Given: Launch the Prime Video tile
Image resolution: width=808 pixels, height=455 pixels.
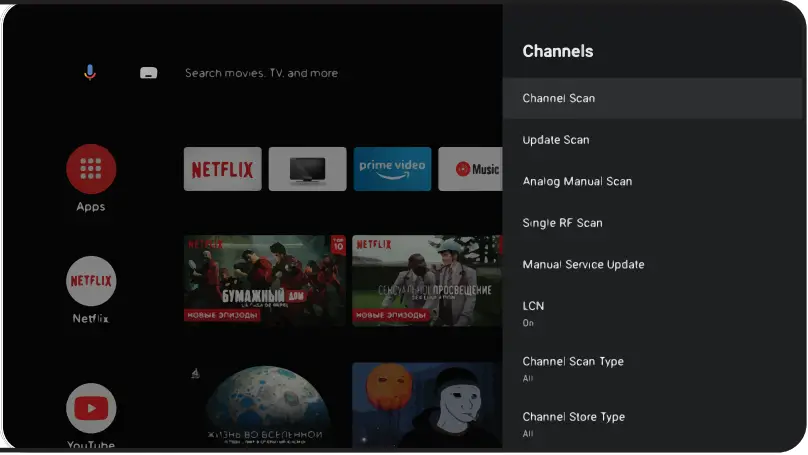Looking at the screenshot, I should coord(392,169).
